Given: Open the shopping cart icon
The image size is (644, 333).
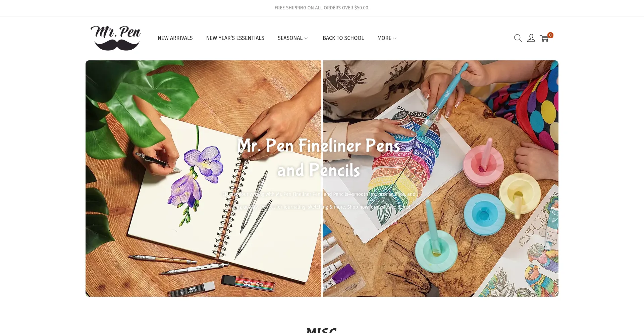Looking at the screenshot, I should pos(544,39).
